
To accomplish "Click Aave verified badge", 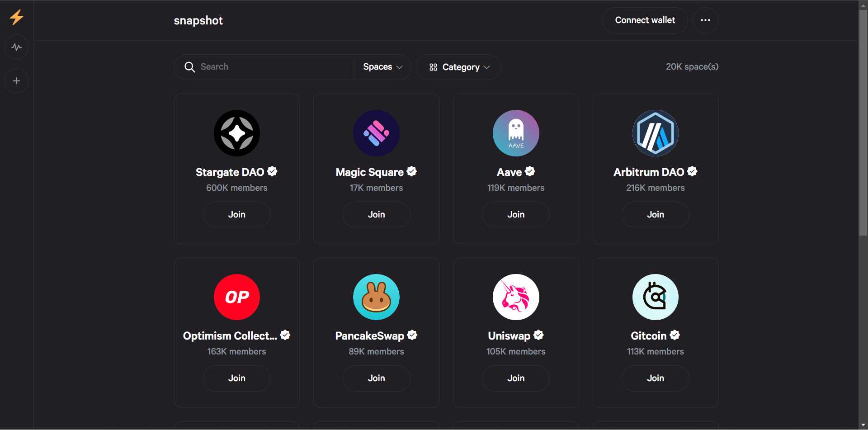I will pos(530,171).
